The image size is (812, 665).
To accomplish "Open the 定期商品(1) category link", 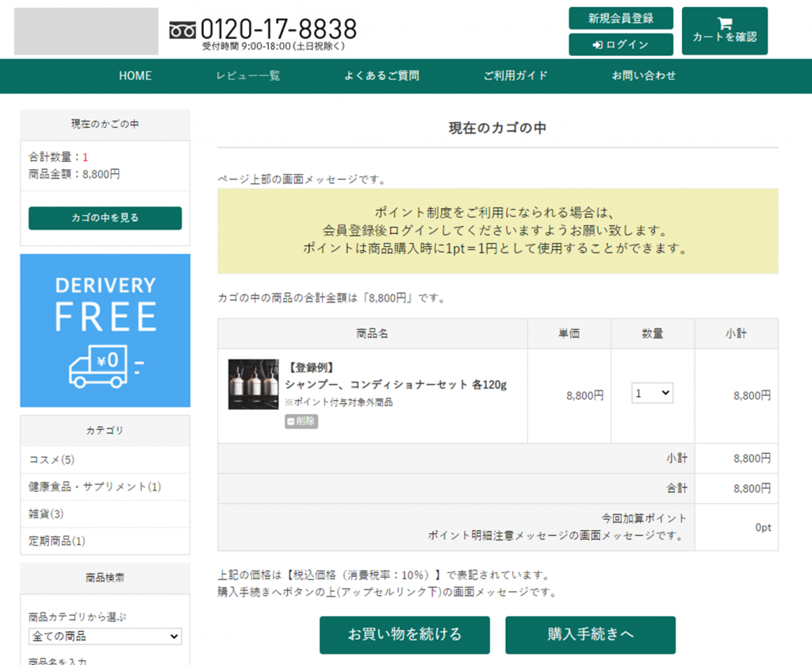I will point(56,541).
